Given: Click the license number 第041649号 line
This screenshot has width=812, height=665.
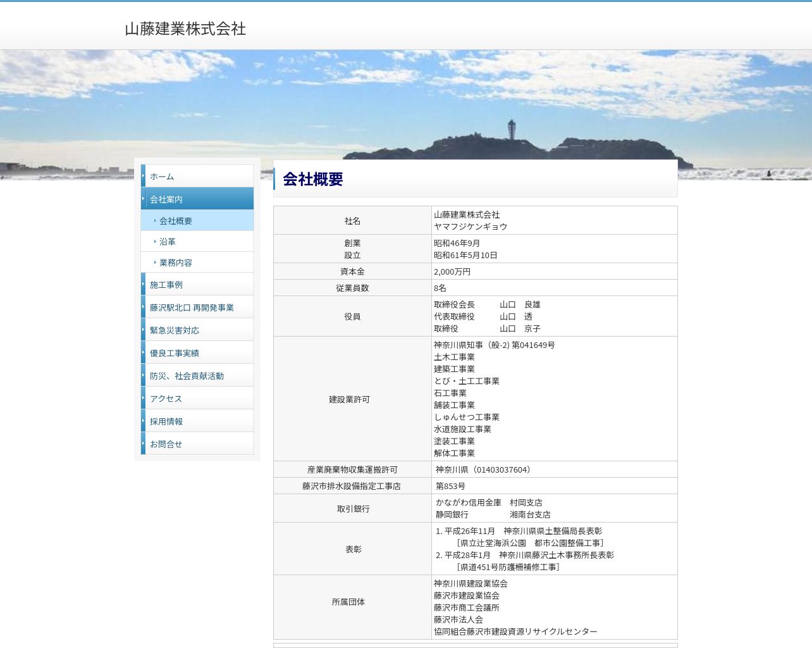Looking at the screenshot, I should click(x=495, y=345).
